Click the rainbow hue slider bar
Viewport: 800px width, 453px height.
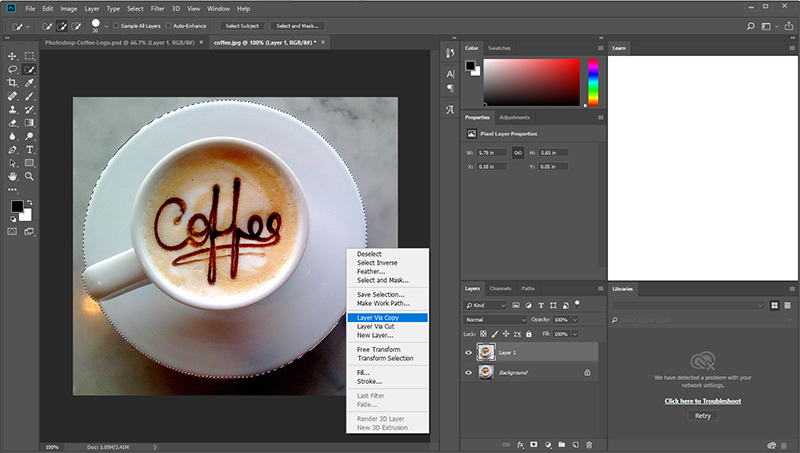[593, 82]
